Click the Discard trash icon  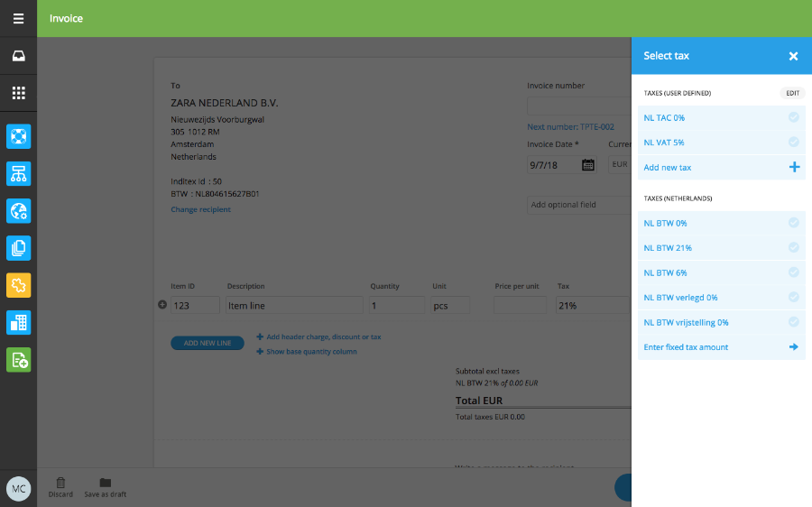[60, 483]
